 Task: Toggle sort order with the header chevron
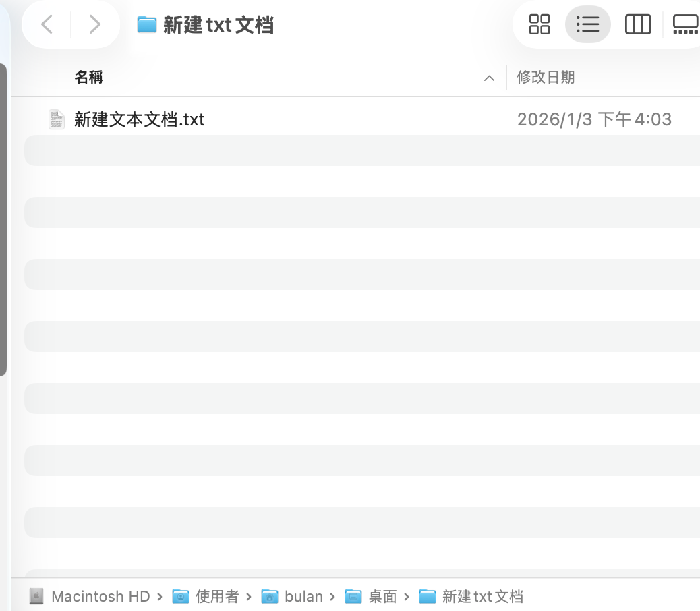click(x=489, y=78)
